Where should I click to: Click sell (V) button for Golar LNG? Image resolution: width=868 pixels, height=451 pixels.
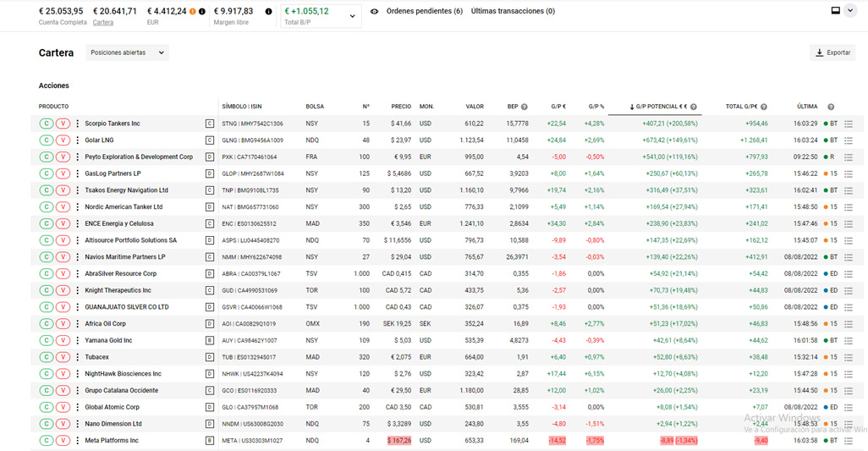coord(63,140)
